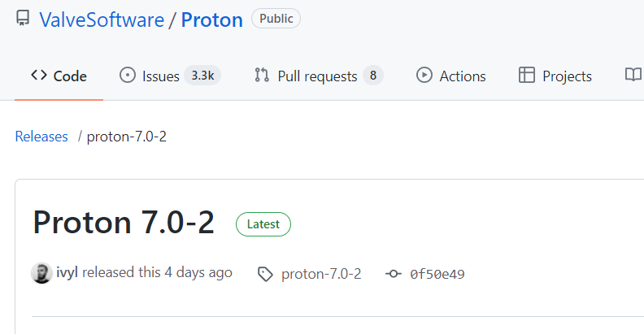Click the Actions play icon
644x334 pixels.
pos(424,76)
